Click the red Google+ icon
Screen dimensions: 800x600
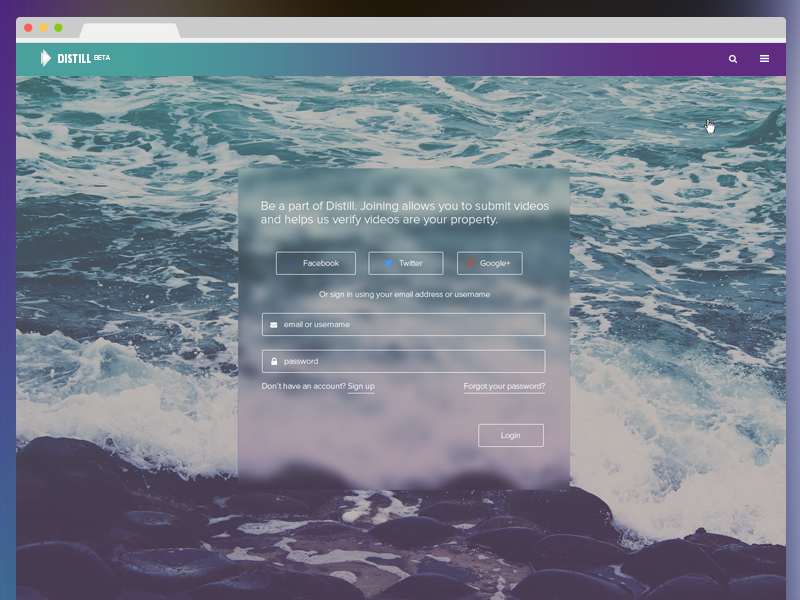point(470,263)
